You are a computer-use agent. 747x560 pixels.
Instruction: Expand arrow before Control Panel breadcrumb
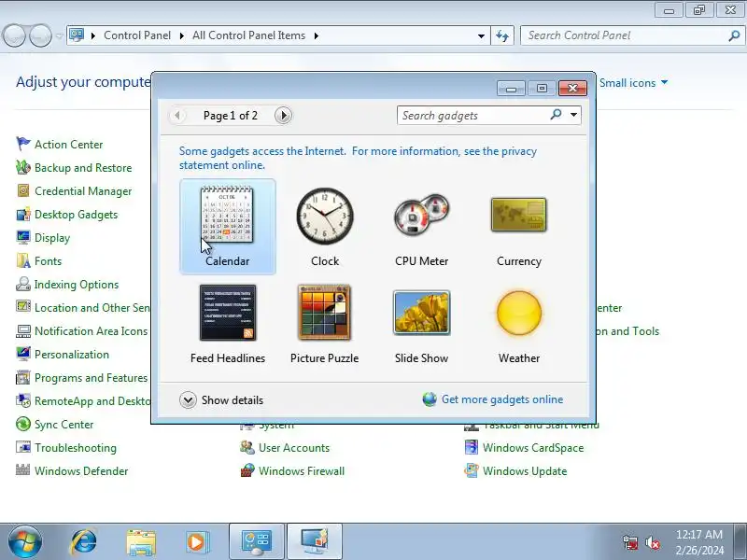(93, 35)
